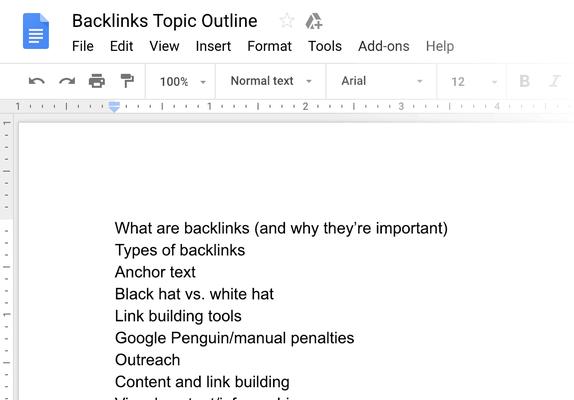Click the Backlinks Topic Outline title
Image resolution: width=574 pixels, height=400 pixels.
[165, 21]
